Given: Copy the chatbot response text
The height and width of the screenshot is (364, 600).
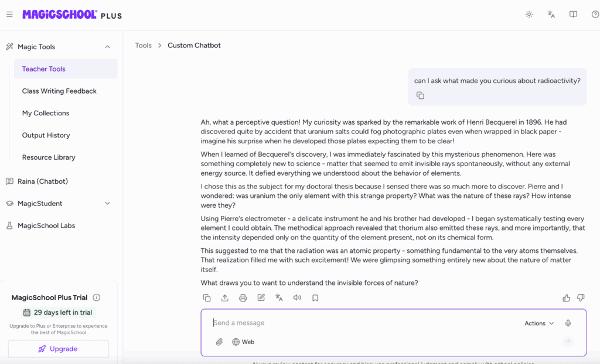Looking at the screenshot, I should coord(207,298).
